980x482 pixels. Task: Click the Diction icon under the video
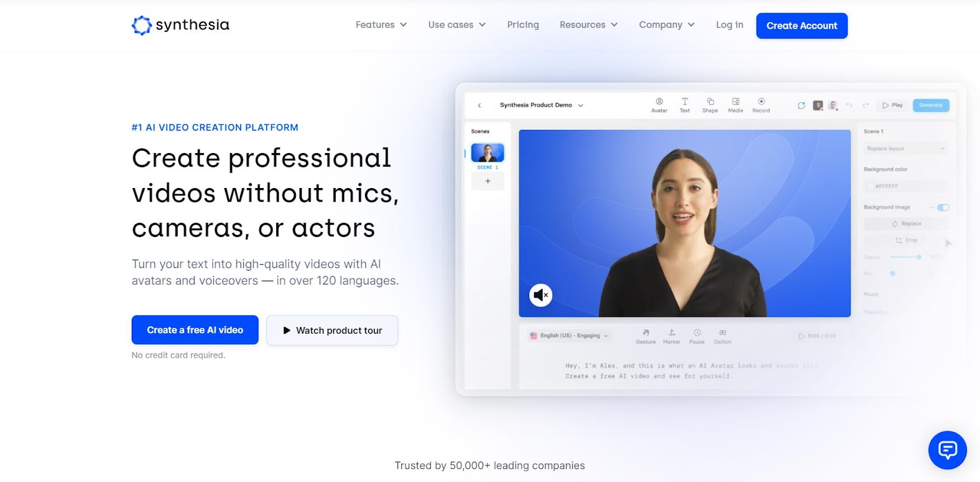click(x=722, y=336)
